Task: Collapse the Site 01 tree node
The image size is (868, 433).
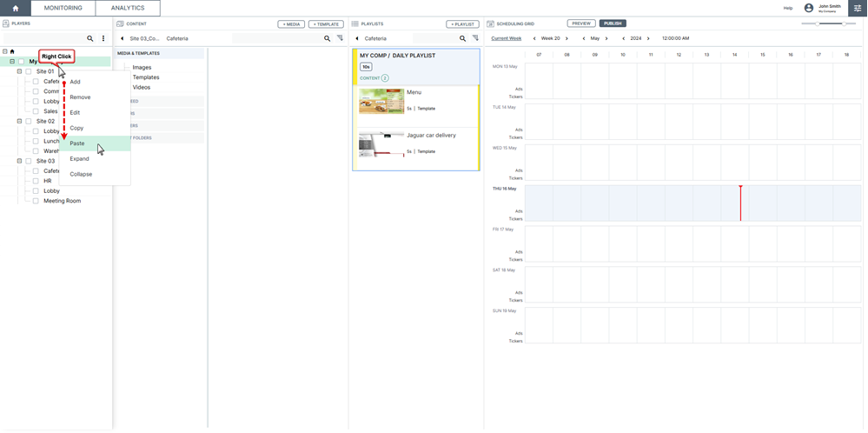Action: (19, 71)
